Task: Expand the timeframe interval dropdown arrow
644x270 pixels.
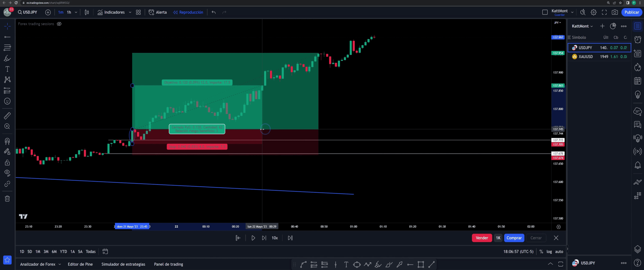Action: [x=76, y=12]
